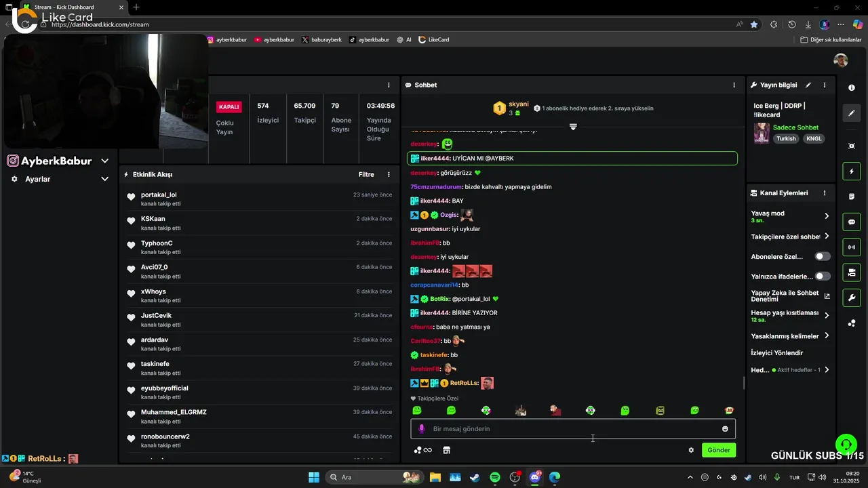
Task: Open the Filtre activity filter
Action: 366,174
